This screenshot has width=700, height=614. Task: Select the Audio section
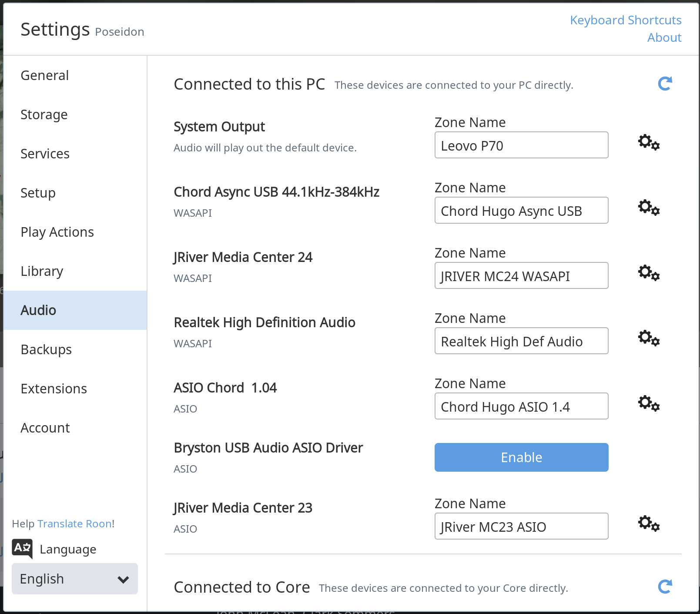(75, 310)
